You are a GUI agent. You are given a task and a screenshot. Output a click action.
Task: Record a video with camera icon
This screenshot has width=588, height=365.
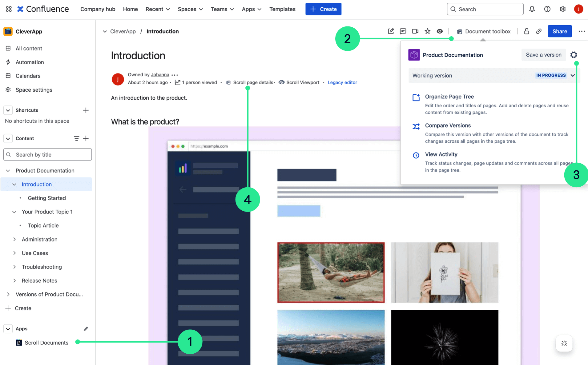click(x=415, y=31)
